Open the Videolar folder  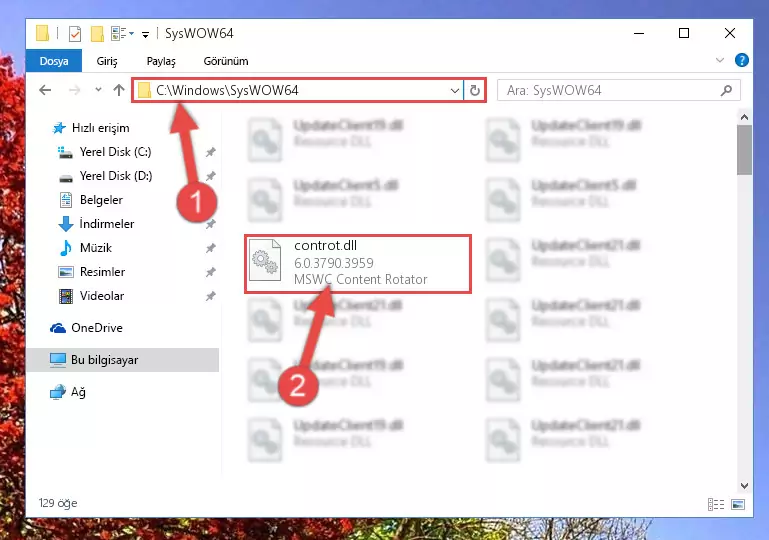[x=102, y=296]
